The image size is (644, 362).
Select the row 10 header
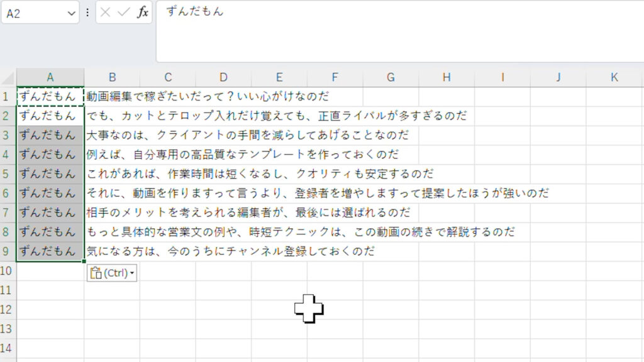coord(8,271)
